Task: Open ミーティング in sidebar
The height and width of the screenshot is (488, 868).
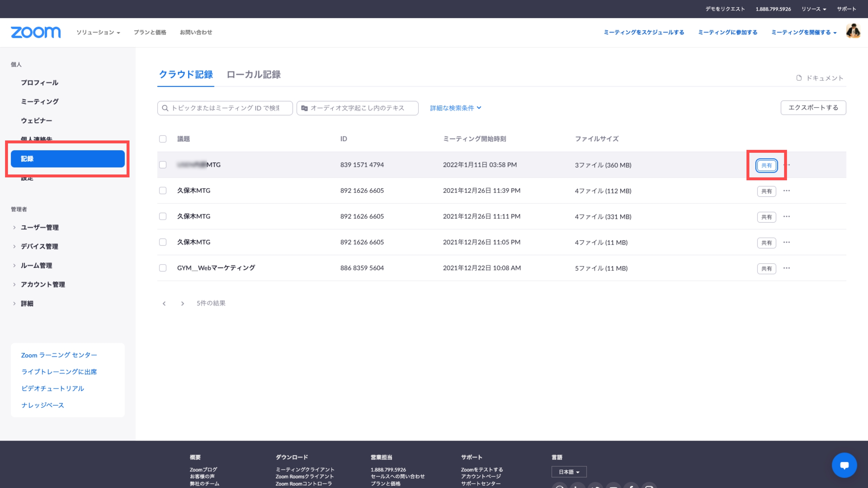Action: [40, 101]
